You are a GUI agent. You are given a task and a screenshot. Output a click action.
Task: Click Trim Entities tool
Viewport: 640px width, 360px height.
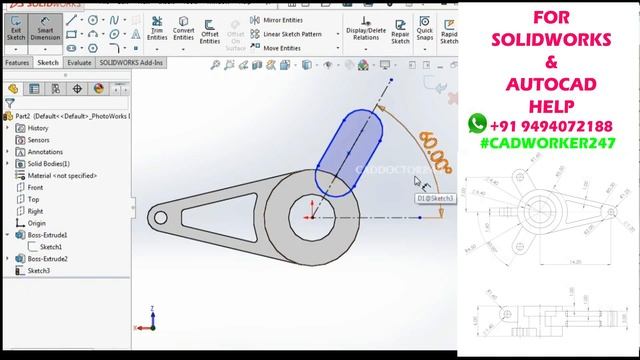tap(157, 28)
